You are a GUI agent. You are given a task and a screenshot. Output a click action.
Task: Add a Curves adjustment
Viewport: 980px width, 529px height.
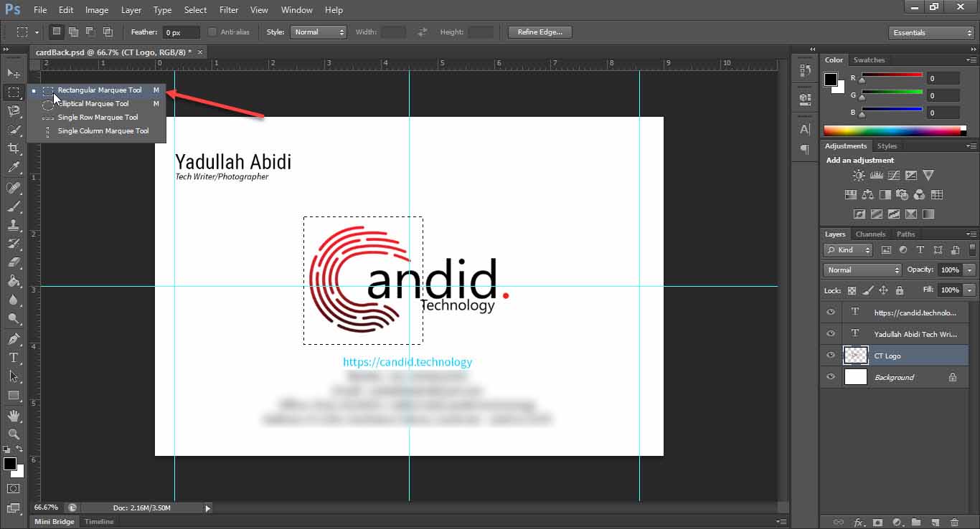[893, 175]
